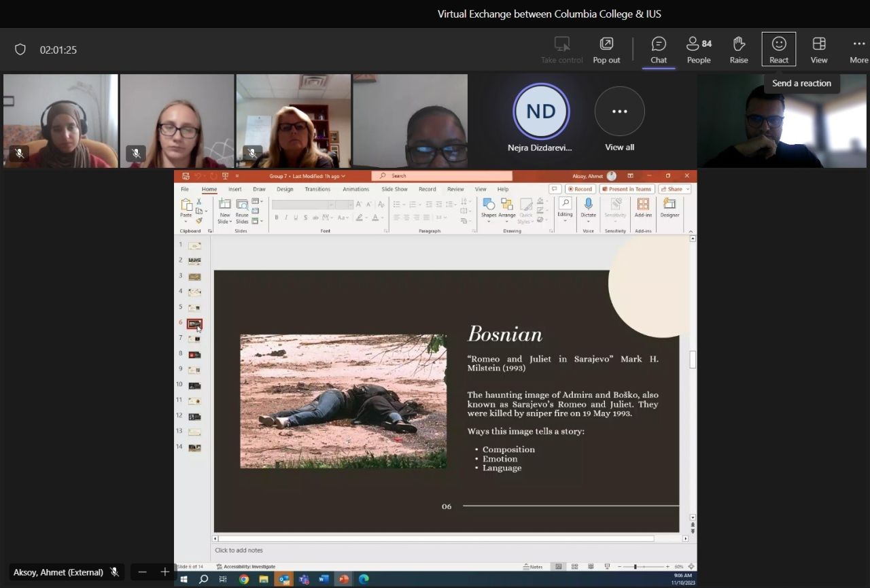Viewport: 870px width, 588px height.
Task: Click the Present in Teams button
Action: tap(626, 189)
